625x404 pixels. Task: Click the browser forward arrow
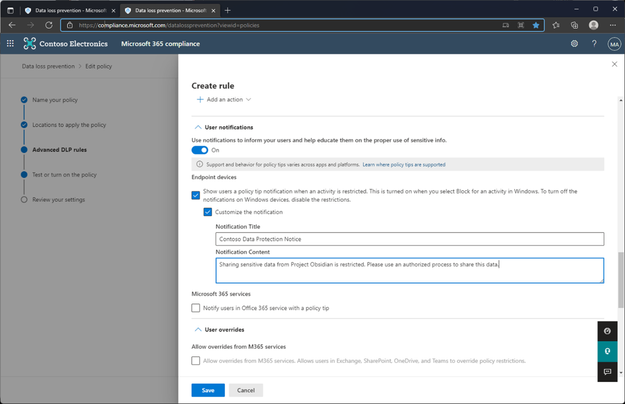30,25
